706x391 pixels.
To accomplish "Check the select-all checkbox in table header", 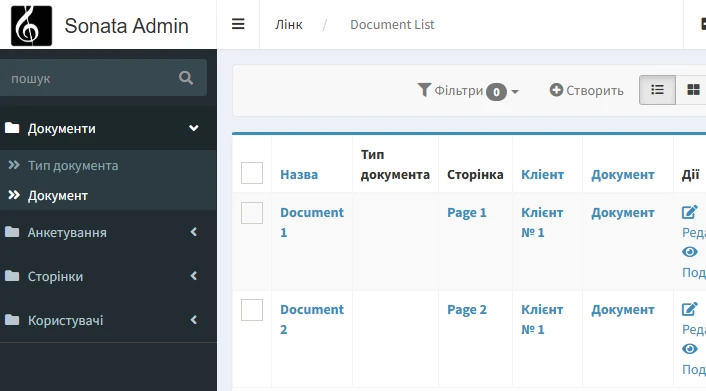I will tap(252, 173).
